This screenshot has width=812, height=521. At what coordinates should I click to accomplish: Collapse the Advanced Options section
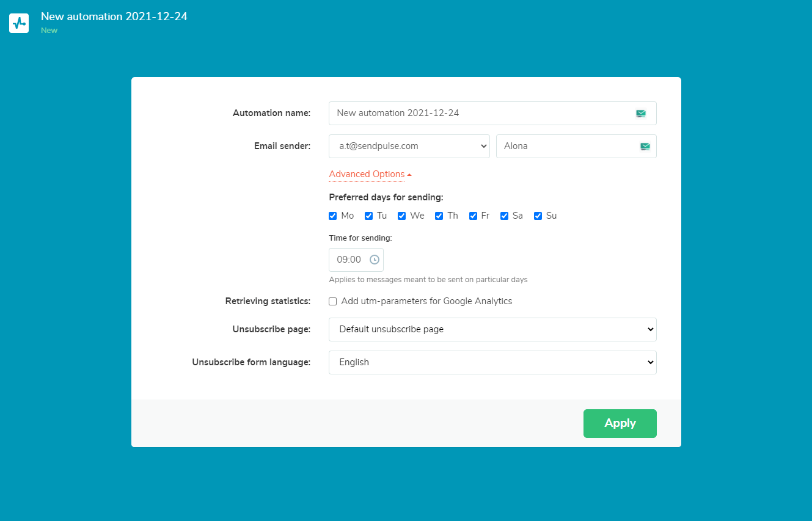(x=370, y=174)
